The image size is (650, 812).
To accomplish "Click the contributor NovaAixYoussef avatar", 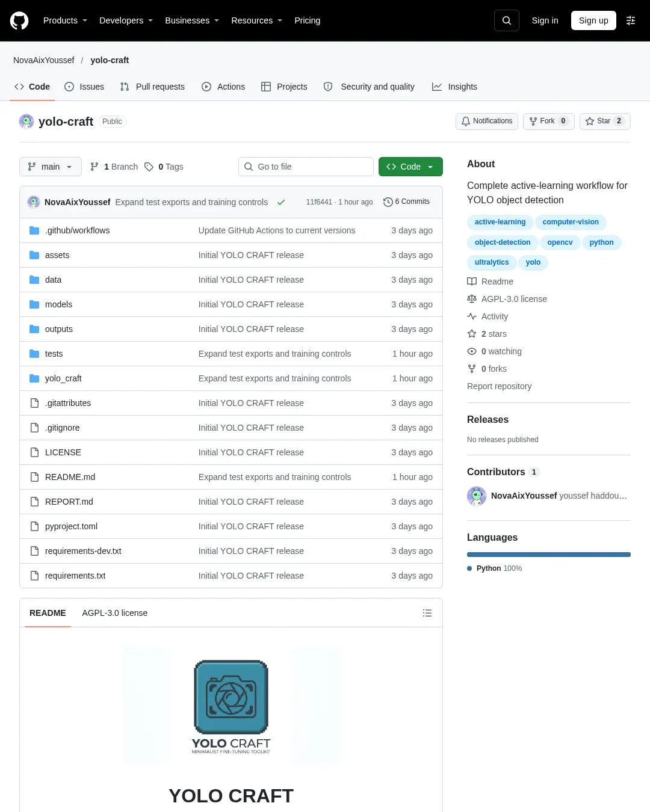I will pos(477,496).
